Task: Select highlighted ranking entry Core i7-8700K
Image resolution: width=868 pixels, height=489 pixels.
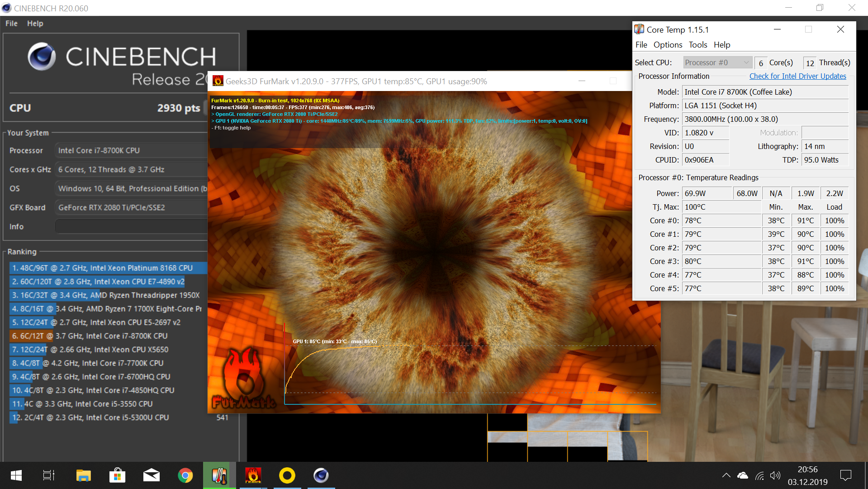Action: point(108,336)
